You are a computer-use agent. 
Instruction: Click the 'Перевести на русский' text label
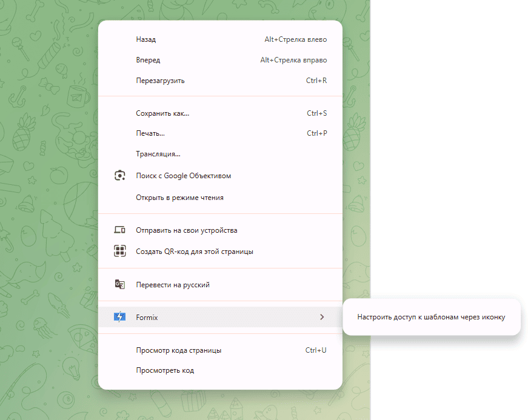tap(173, 285)
